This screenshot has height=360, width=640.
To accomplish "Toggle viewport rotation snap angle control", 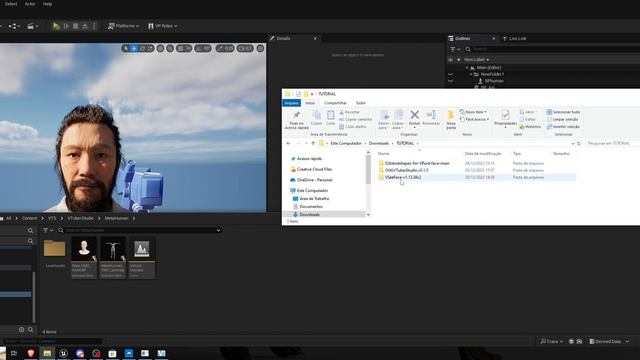I will coord(203,49).
